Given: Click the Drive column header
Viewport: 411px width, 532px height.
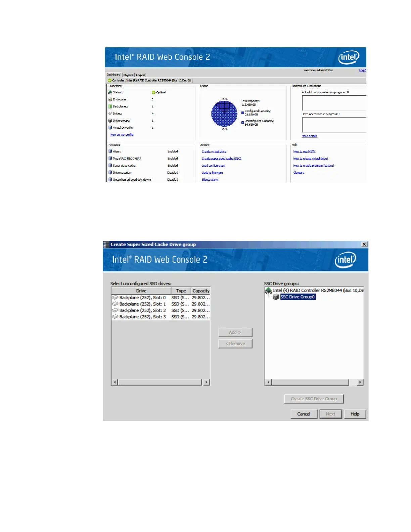Looking at the screenshot, I should click(x=141, y=291).
